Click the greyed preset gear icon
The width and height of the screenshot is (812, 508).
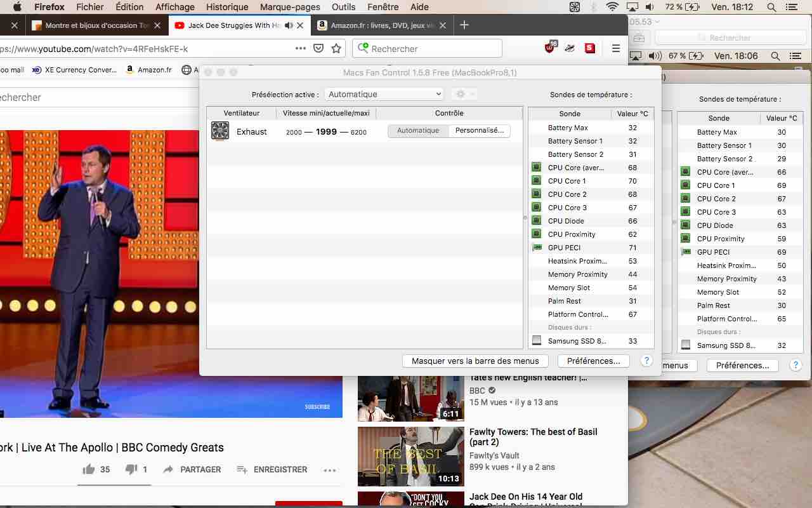[464, 94]
